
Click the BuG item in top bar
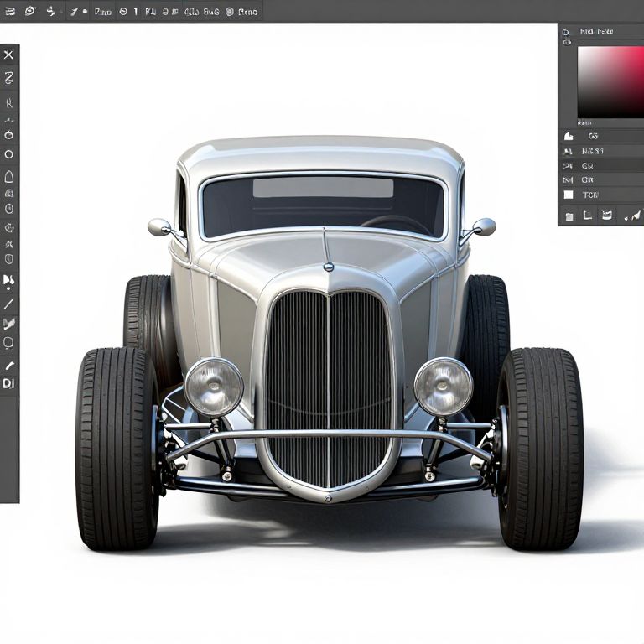(x=210, y=12)
